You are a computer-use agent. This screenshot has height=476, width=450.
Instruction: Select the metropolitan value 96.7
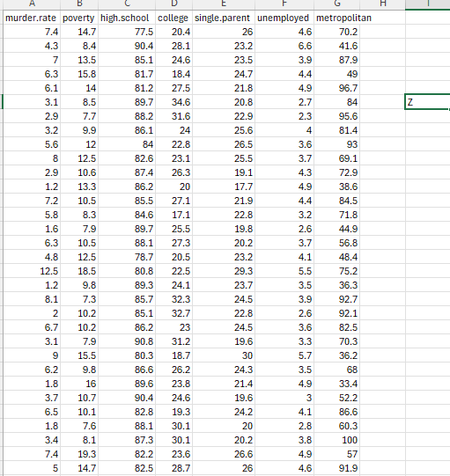point(337,88)
